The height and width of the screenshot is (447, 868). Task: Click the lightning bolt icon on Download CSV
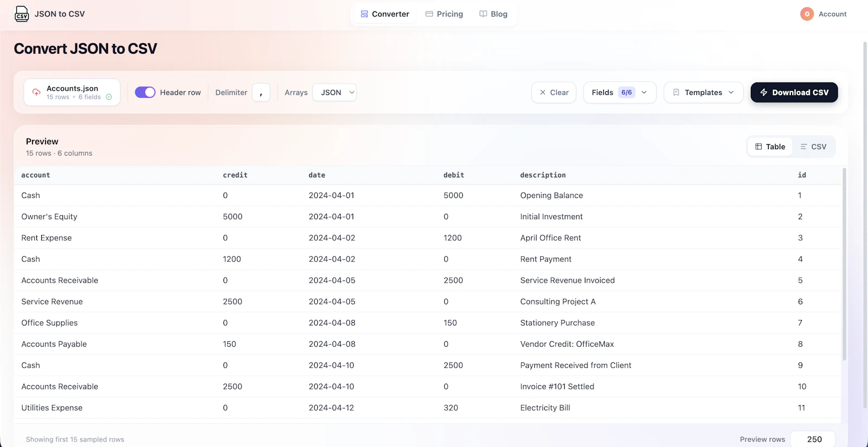point(764,93)
